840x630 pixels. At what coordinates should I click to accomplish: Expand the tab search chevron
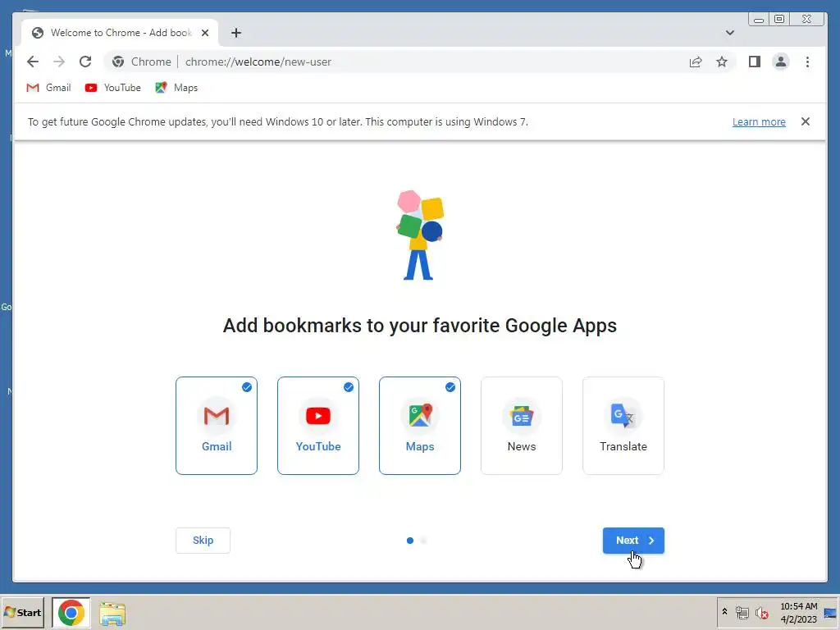pyautogui.click(x=729, y=33)
